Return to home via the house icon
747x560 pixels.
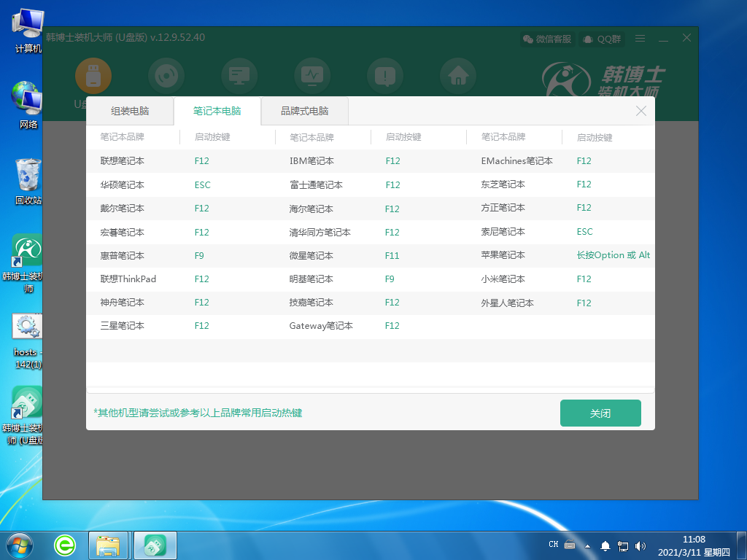click(458, 75)
